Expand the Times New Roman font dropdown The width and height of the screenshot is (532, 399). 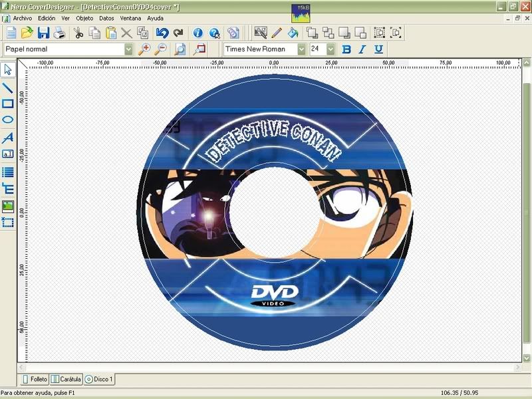click(x=301, y=49)
